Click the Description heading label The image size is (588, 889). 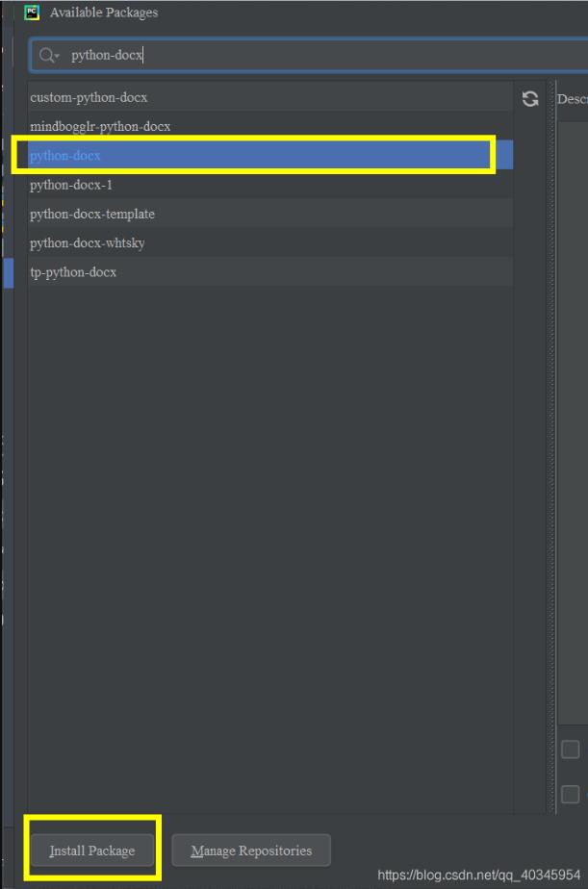click(573, 99)
